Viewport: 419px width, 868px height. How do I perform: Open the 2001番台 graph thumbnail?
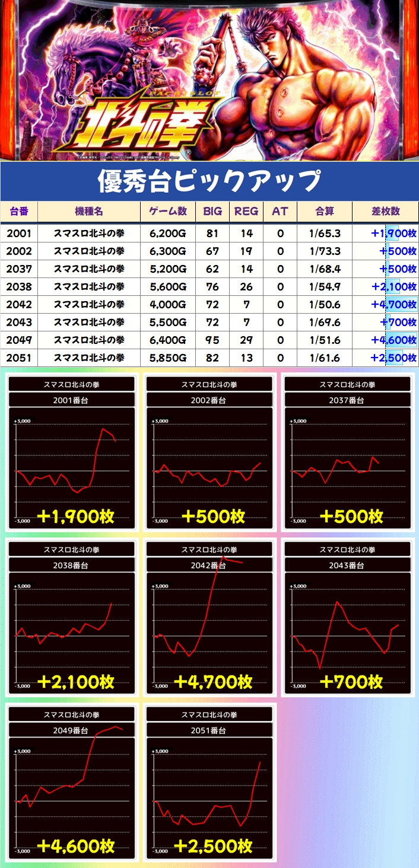pos(72,454)
